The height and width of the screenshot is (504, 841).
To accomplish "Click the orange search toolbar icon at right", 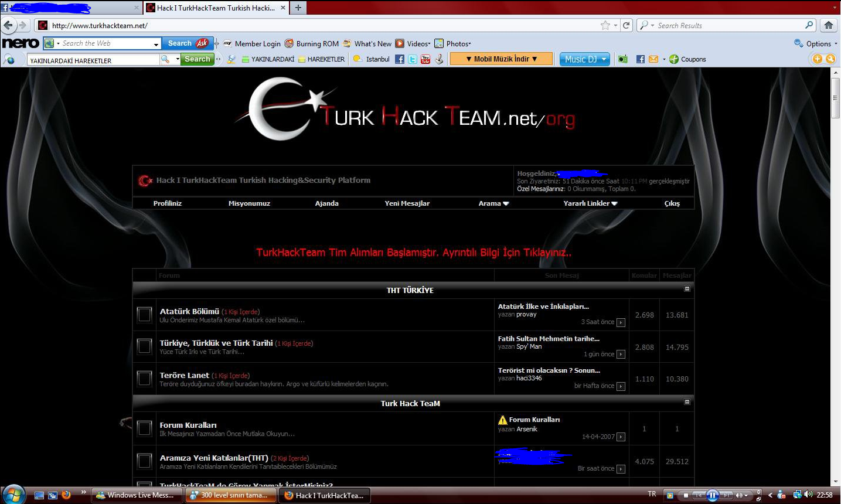I will (830, 59).
